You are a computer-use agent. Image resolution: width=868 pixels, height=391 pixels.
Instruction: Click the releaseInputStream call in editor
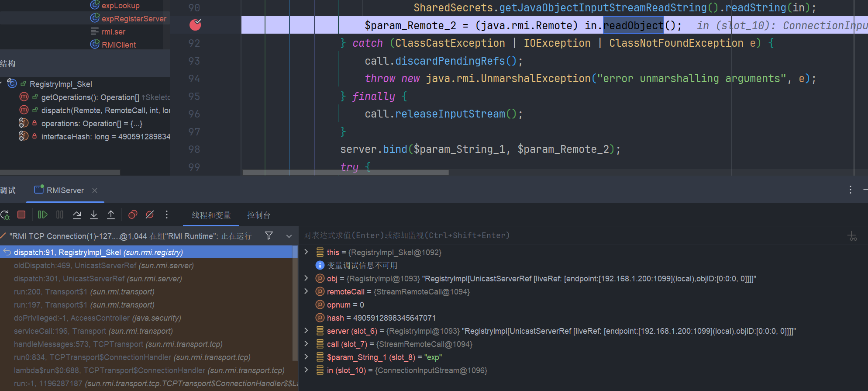coord(450,114)
